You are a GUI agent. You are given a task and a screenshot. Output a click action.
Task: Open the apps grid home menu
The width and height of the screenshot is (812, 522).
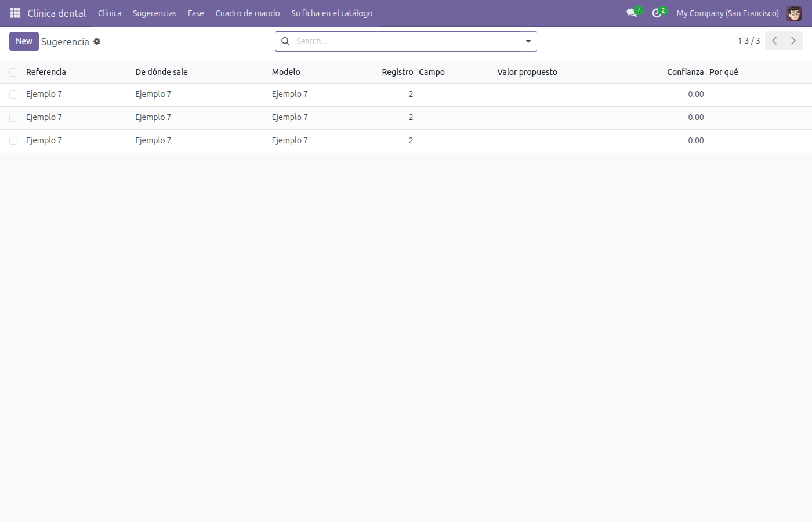[16, 13]
